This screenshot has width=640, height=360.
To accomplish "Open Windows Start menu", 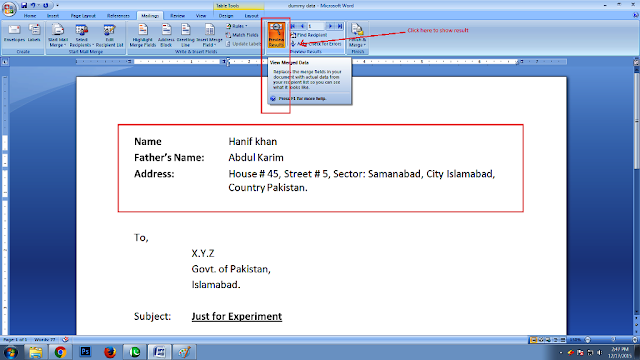I will click(x=11, y=352).
